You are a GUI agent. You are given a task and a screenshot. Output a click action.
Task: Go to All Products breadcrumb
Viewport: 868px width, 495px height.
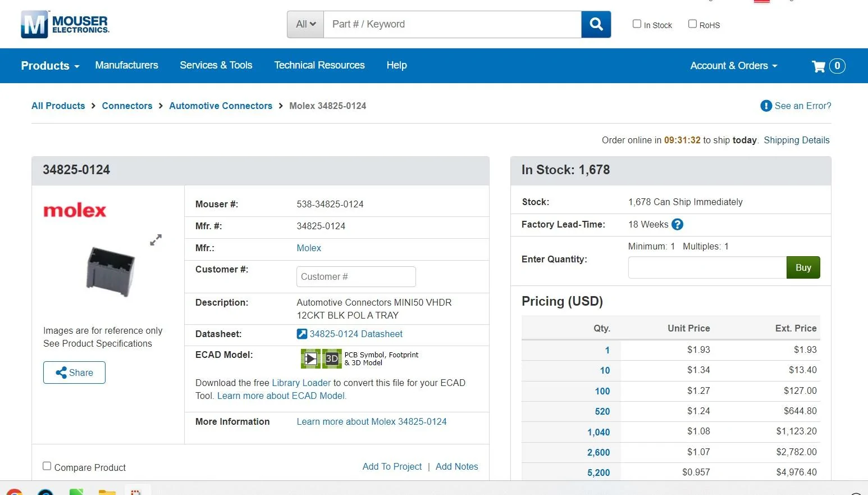tap(58, 106)
